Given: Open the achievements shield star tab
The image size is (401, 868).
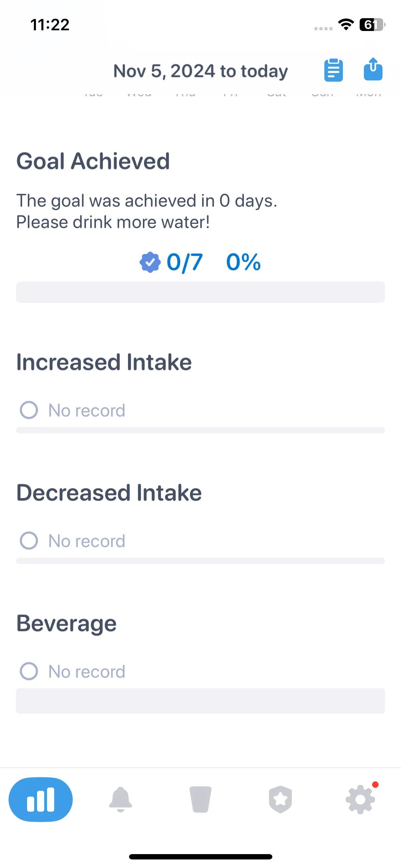Looking at the screenshot, I should tap(281, 800).
